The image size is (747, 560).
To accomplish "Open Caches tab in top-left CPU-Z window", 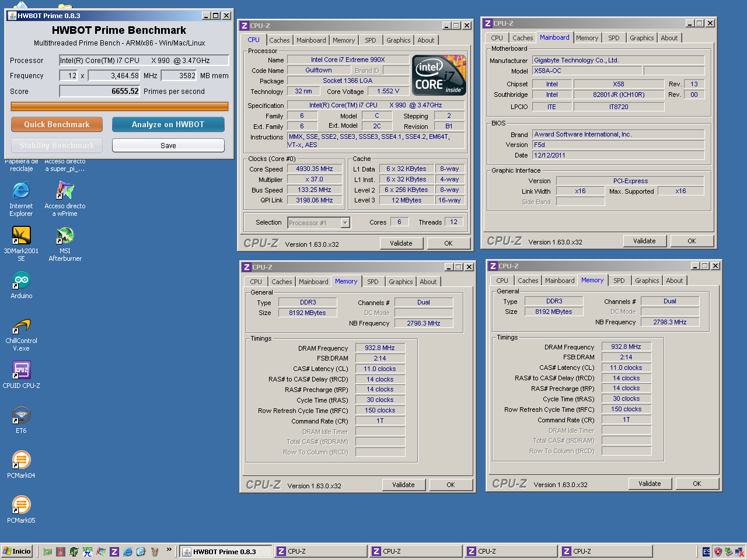I will 280,40.
